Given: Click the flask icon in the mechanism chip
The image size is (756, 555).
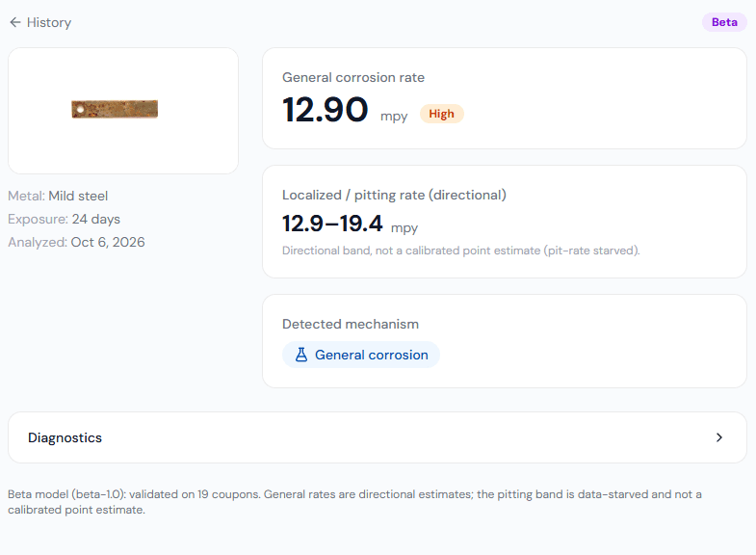Looking at the screenshot, I should click(x=301, y=355).
